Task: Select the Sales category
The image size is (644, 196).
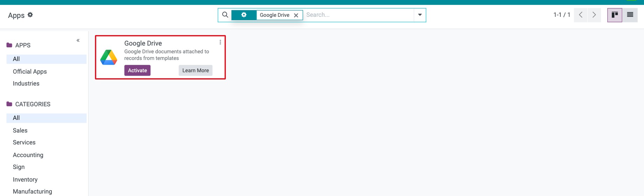Action: coord(20,130)
